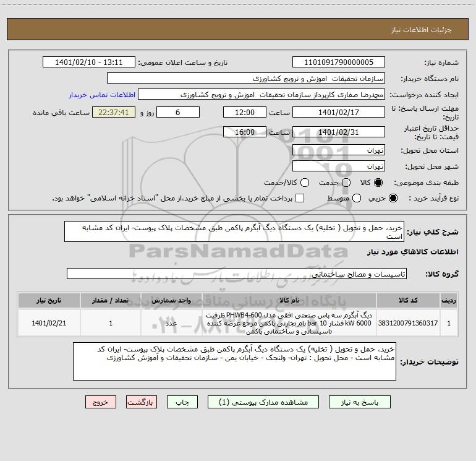Click the ساعت باقی مانده label

tap(61, 113)
